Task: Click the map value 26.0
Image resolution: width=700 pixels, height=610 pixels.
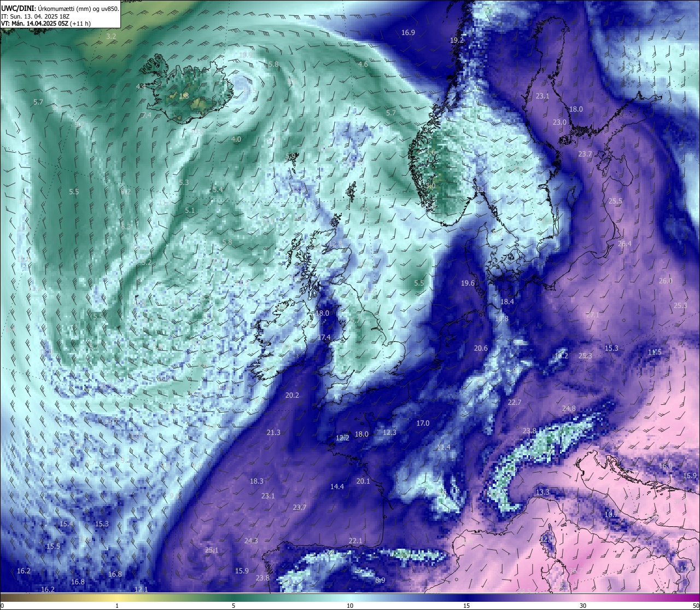Action: click(666, 281)
